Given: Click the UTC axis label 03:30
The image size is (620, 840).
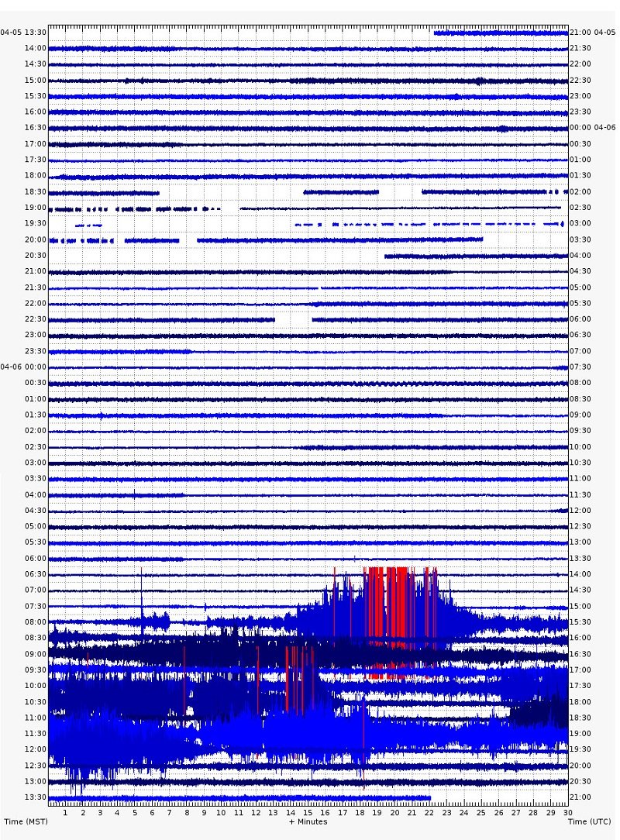Looking at the screenshot, I should point(580,239).
